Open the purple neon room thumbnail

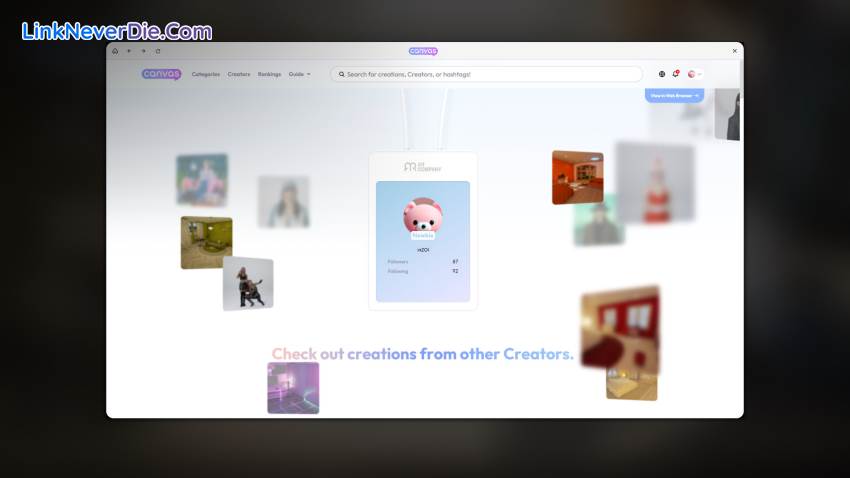coord(293,388)
